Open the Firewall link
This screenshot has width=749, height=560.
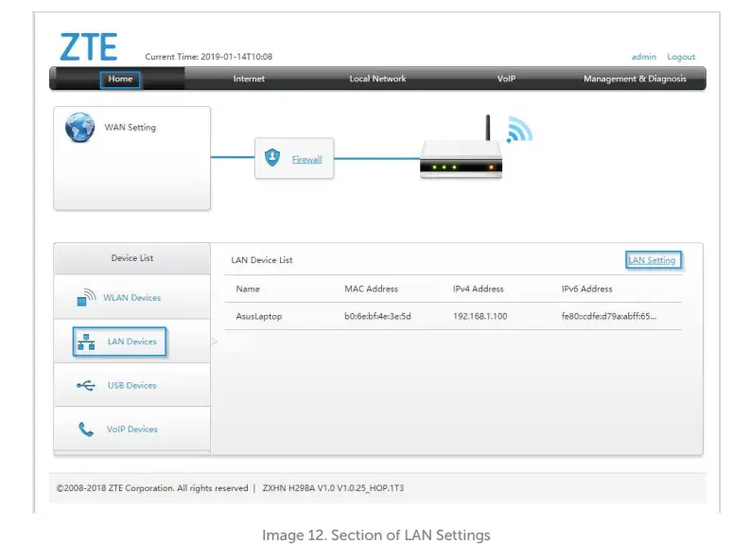click(306, 159)
